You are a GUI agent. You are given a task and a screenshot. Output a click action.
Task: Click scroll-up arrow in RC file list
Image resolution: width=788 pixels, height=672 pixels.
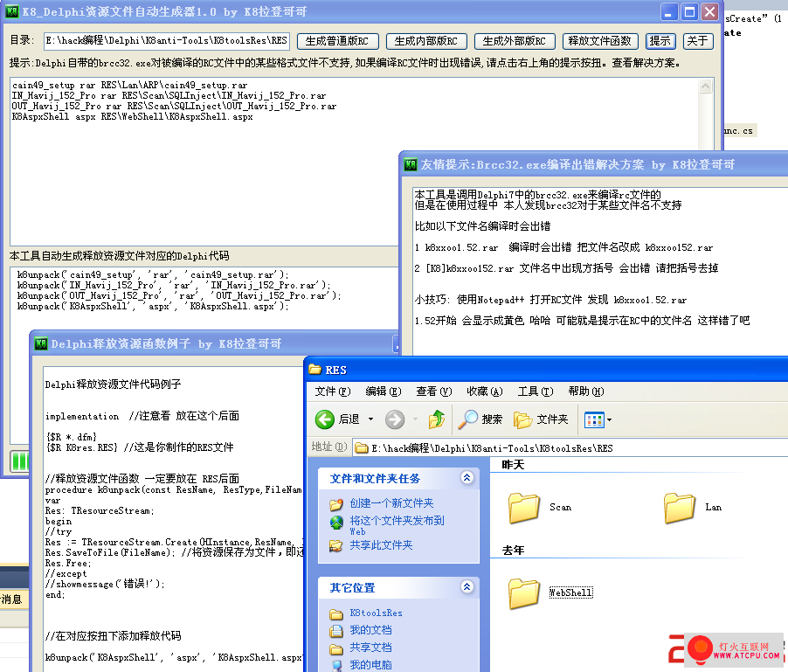tap(706, 86)
